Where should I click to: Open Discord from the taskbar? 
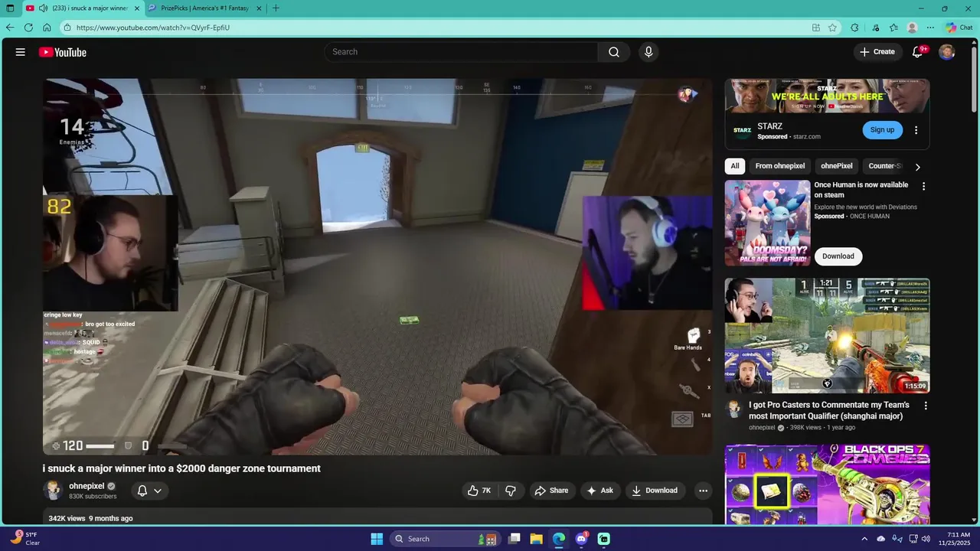click(581, 539)
